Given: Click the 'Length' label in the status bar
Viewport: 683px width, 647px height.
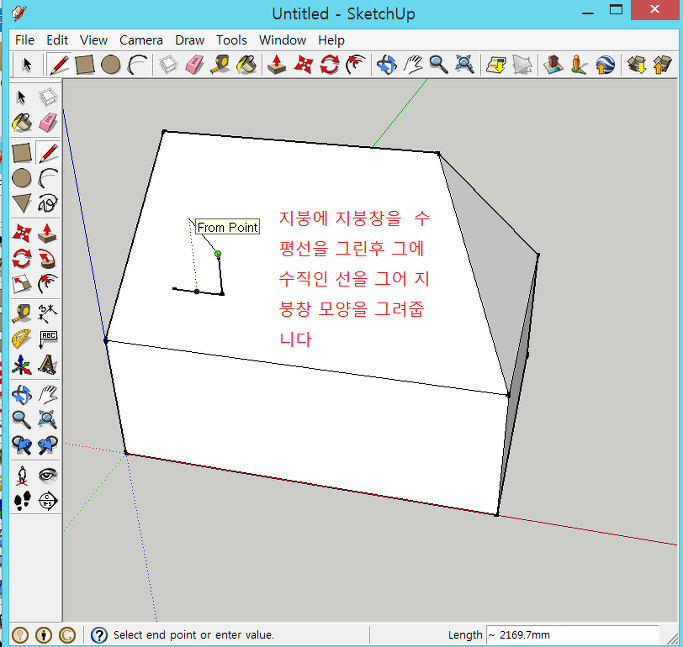Looking at the screenshot, I should point(465,635).
